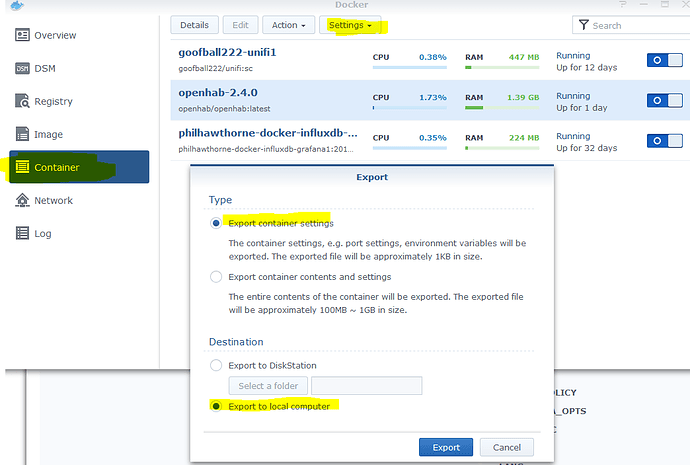Click 'Up for 12 days' status text
690x465 pixels.
point(587,67)
